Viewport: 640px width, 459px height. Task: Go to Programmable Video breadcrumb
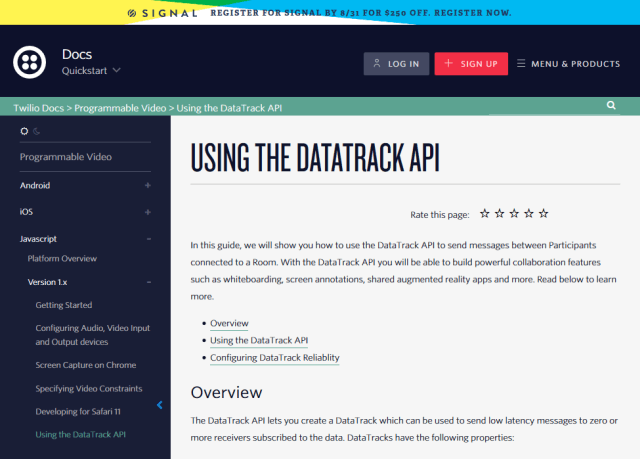point(120,108)
